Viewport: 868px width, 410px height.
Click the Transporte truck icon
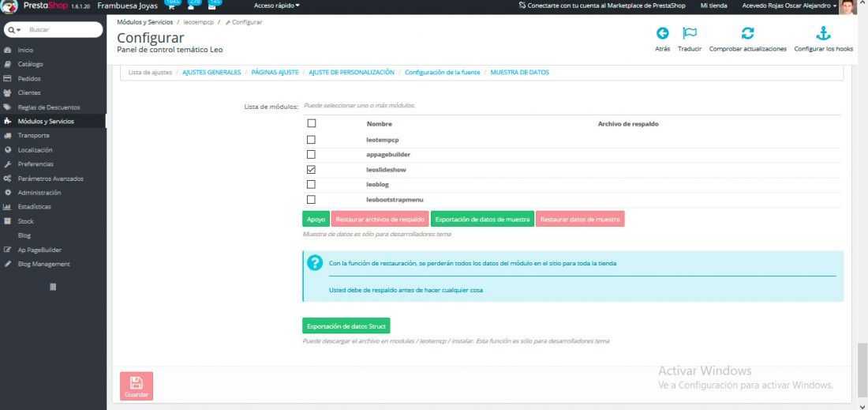(8, 135)
